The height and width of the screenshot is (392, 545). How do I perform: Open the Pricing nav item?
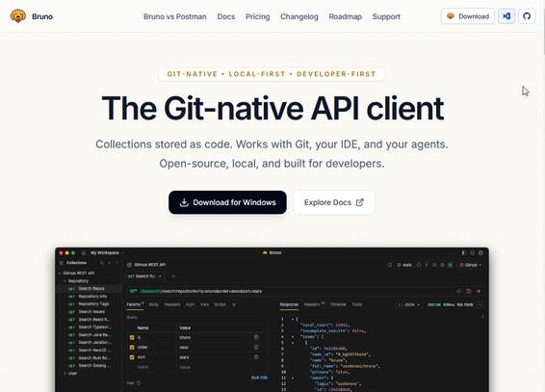pyautogui.click(x=257, y=16)
